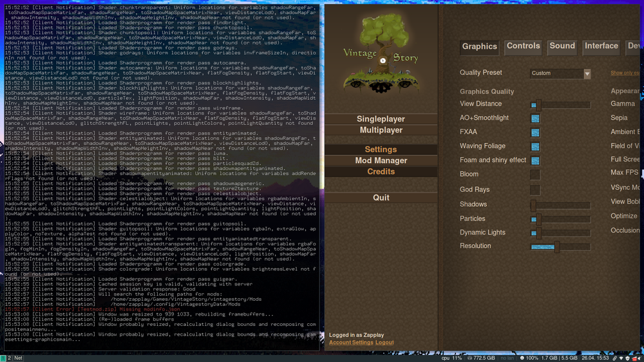This screenshot has height=362, width=644.
Task: Open the Mod Manager menu
Action: (x=381, y=160)
